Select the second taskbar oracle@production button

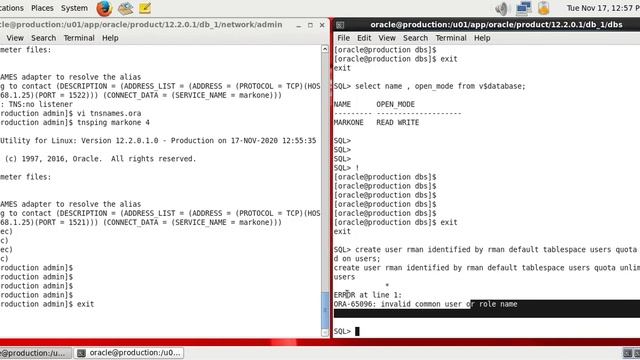pyautogui.click(x=129, y=353)
